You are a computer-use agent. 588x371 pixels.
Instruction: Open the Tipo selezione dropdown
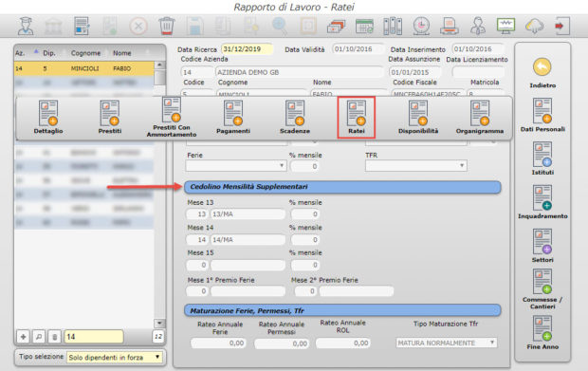pyautogui.click(x=115, y=358)
